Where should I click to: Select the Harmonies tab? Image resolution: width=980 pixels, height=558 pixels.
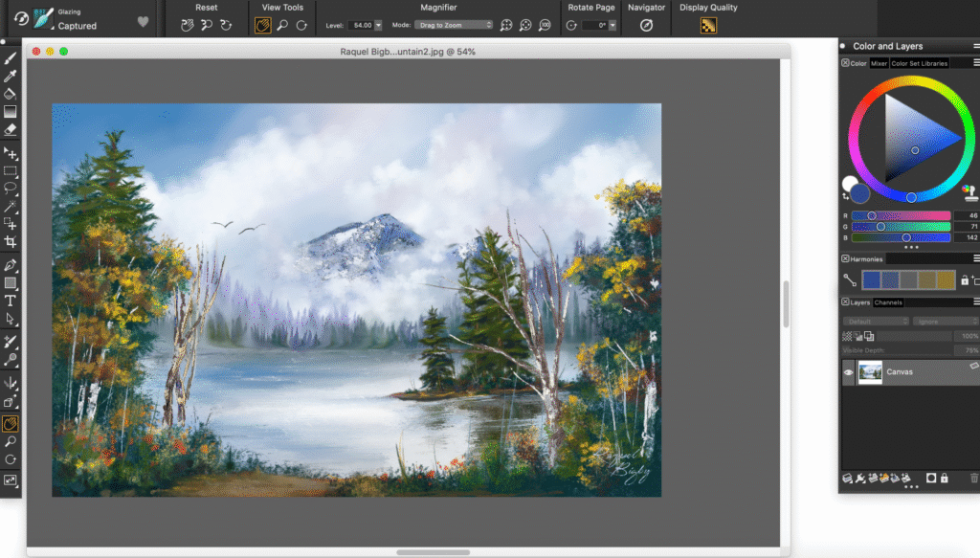tap(866, 258)
